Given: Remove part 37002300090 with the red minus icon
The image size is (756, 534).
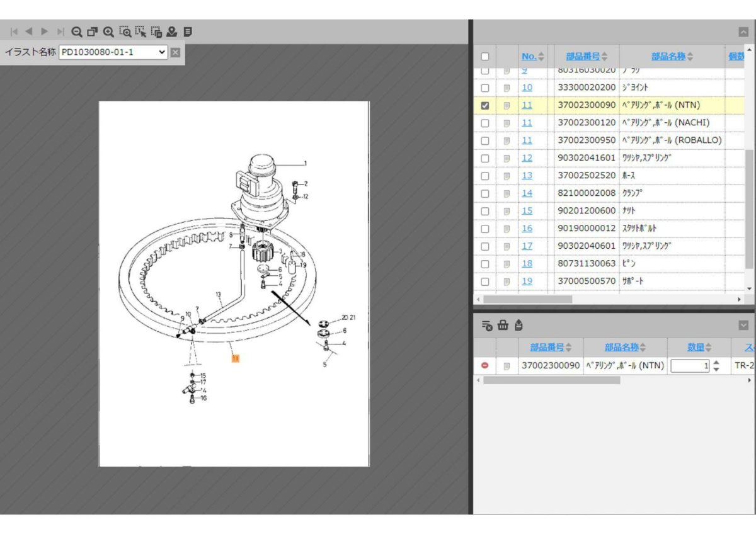Looking at the screenshot, I should pyautogui.click(x=484, y=365).
